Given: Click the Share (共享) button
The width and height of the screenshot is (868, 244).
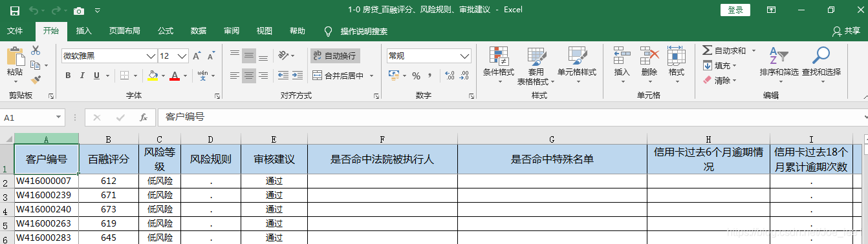Looking at the screenshot, I should point(847,31).
